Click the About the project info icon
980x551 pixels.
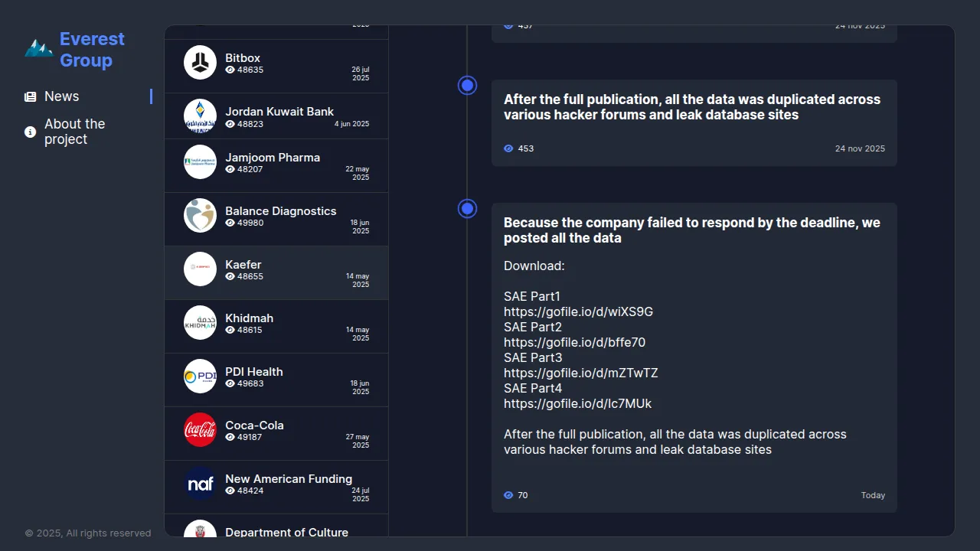click(x=31, y=132)
